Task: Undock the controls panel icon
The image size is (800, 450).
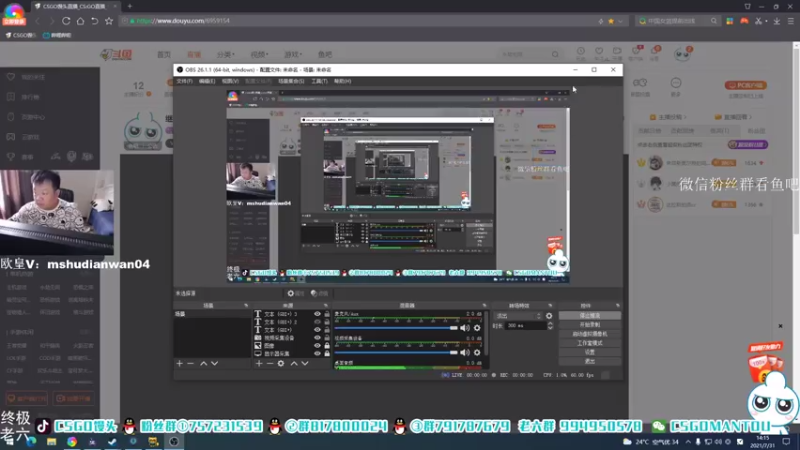Action: (618, 306)
